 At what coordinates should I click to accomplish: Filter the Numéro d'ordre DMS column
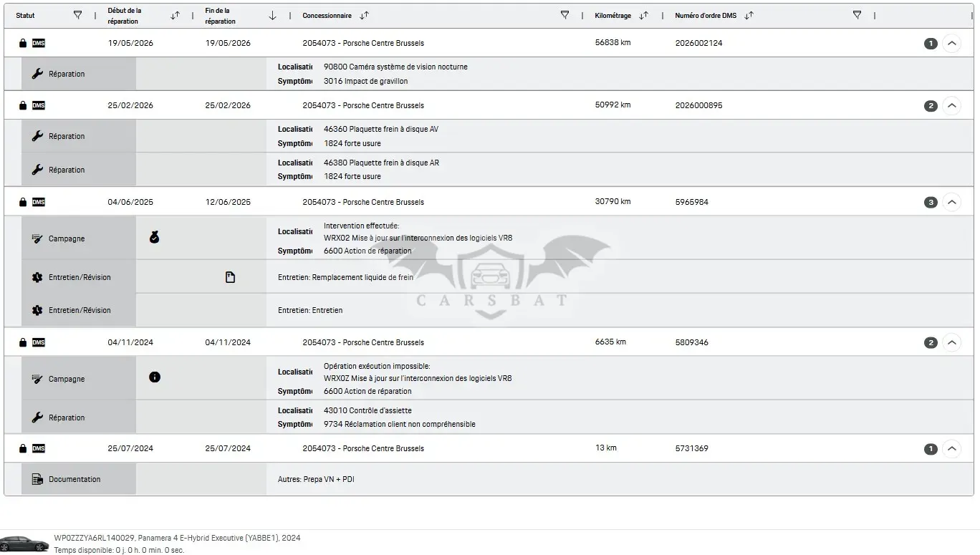(x=857, y=15)
